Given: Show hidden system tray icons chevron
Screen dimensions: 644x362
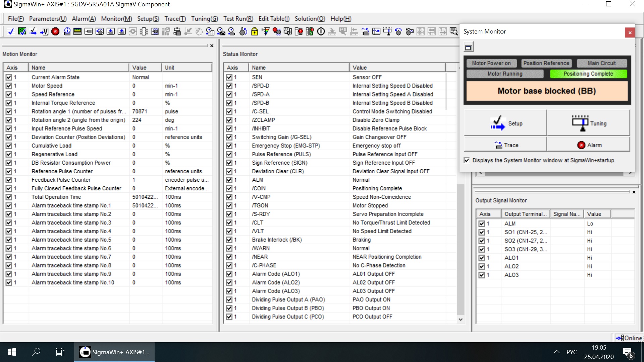Looking at the screenshot, I should pyautogui.click(x=556, y=352).
